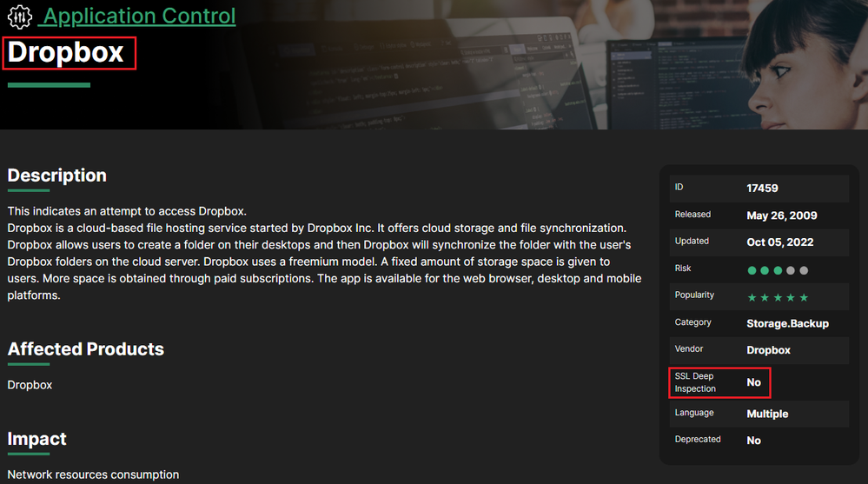Click the first popularity star
Screen dimensions: 868x484
click(752, 297)
